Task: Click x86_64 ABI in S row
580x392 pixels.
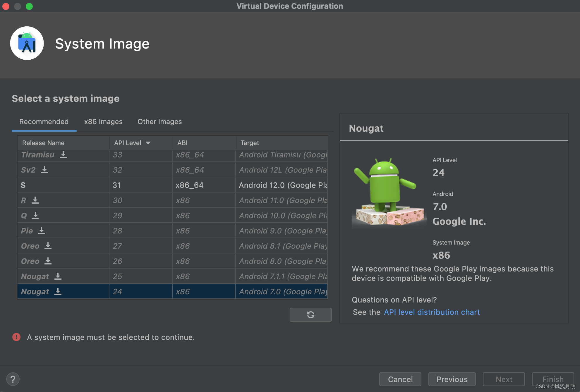Action: click(204, 185)
